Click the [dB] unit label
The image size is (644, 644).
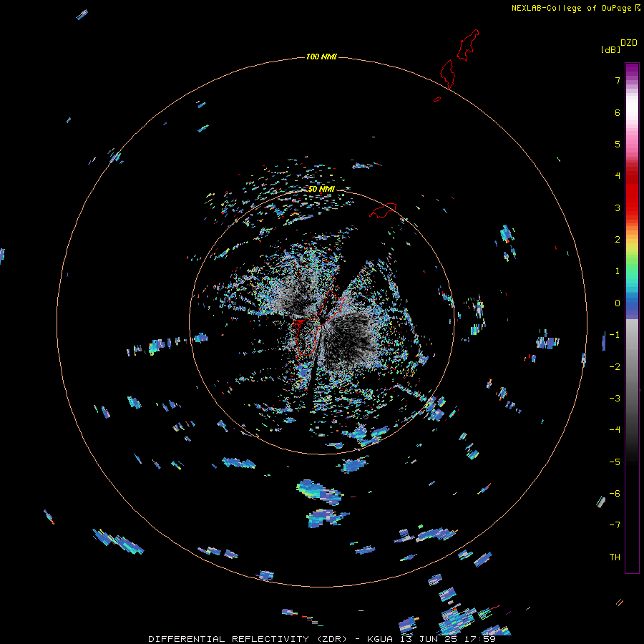pyautogui.click(x=610, y=49)
